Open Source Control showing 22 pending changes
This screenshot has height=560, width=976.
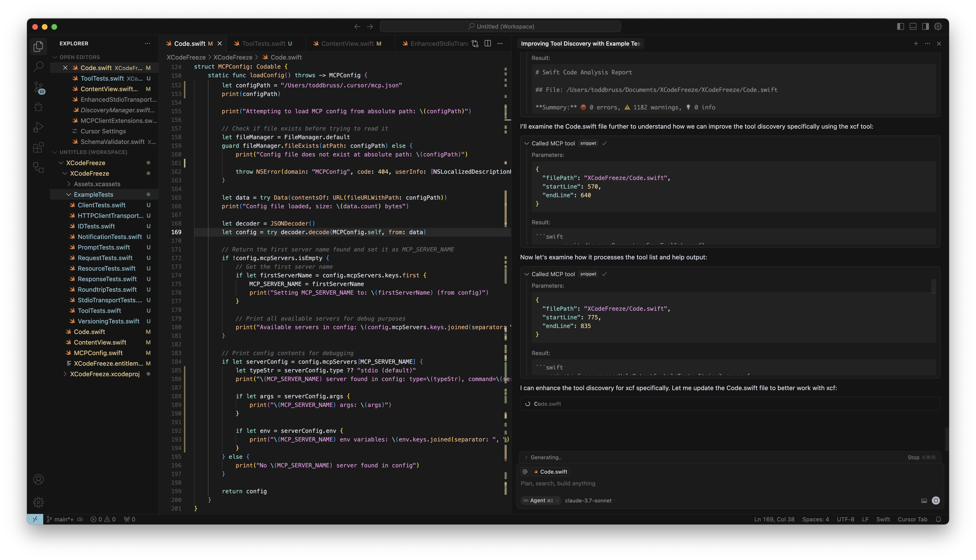tap(38, 88)
